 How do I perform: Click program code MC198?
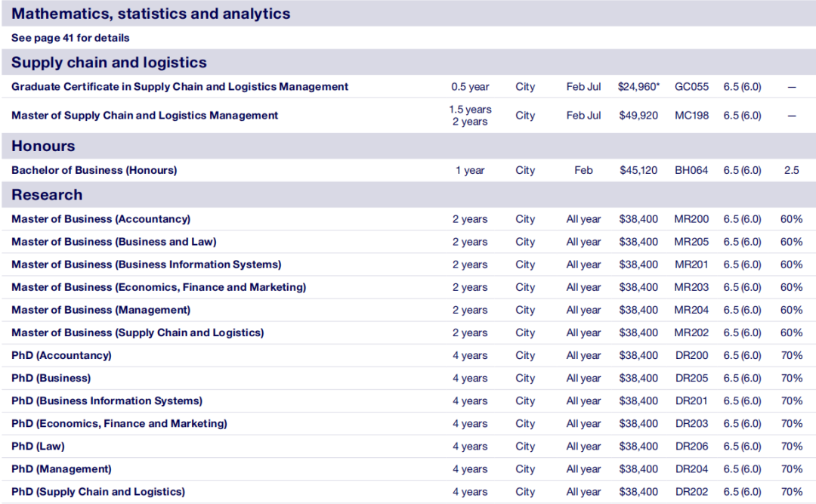[x=691, y=116]
